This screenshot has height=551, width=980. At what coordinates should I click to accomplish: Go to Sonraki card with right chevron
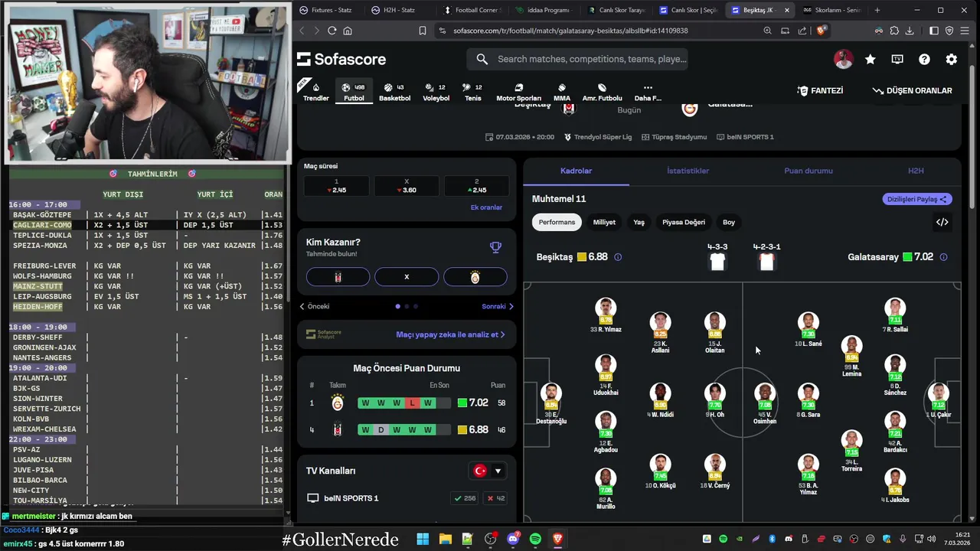[x=498, y=306]
